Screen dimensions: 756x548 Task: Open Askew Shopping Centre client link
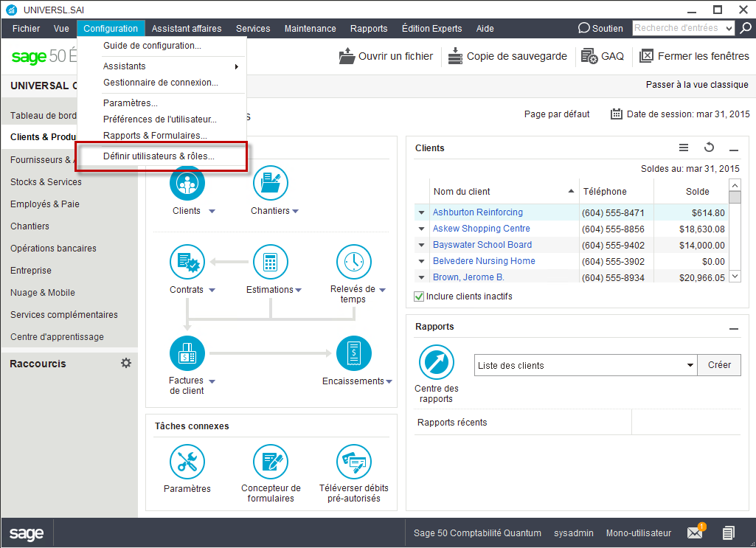481,229
